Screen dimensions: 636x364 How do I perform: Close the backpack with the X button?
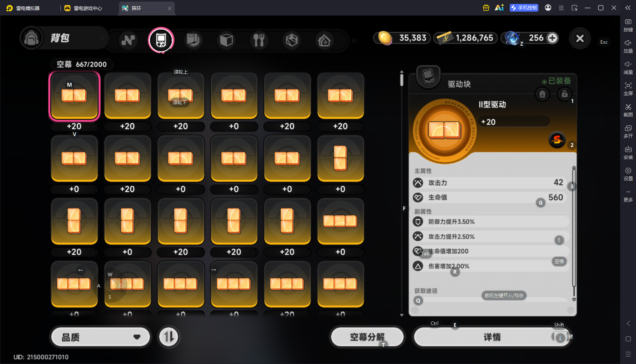pyautogui.click(x=580, y=38)
